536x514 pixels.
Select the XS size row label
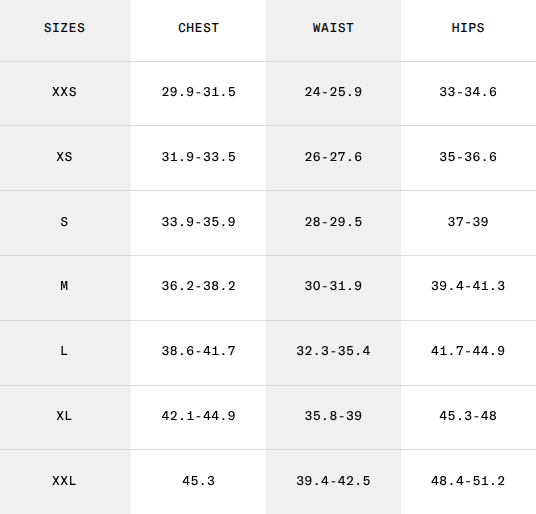click(64, 157)
